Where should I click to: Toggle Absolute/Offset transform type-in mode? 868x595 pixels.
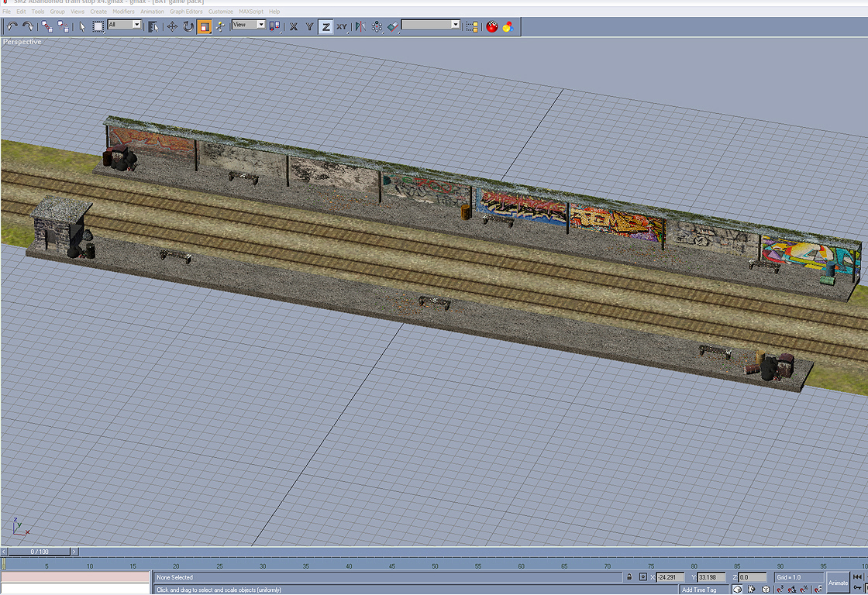tap(642, 577)
